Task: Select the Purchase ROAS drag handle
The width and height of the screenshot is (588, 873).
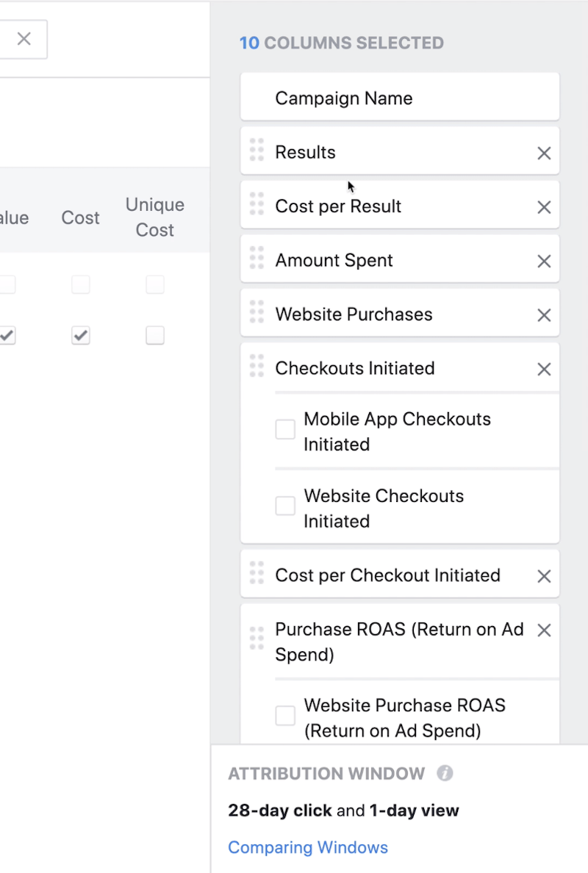Action: pos(257,639)
